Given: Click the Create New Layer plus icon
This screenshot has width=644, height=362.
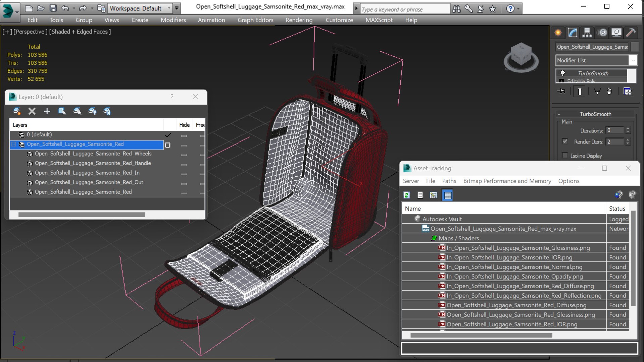Looking at the screenshot, I should pos(47,111).
